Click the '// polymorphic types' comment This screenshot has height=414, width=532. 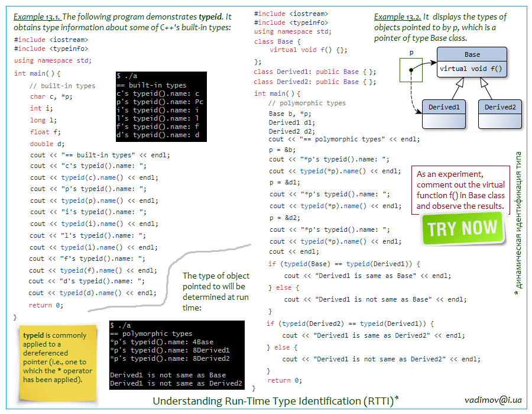pyautogui.click(x=307, y=103)
